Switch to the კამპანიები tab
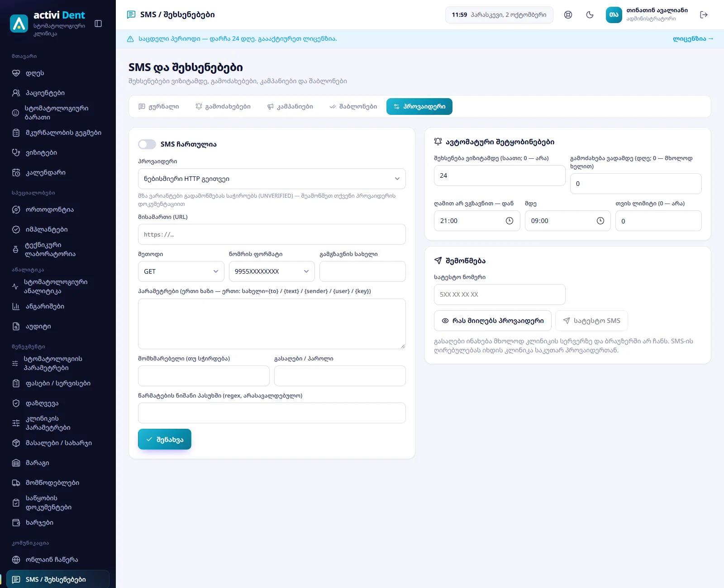 tap(290, 107)
